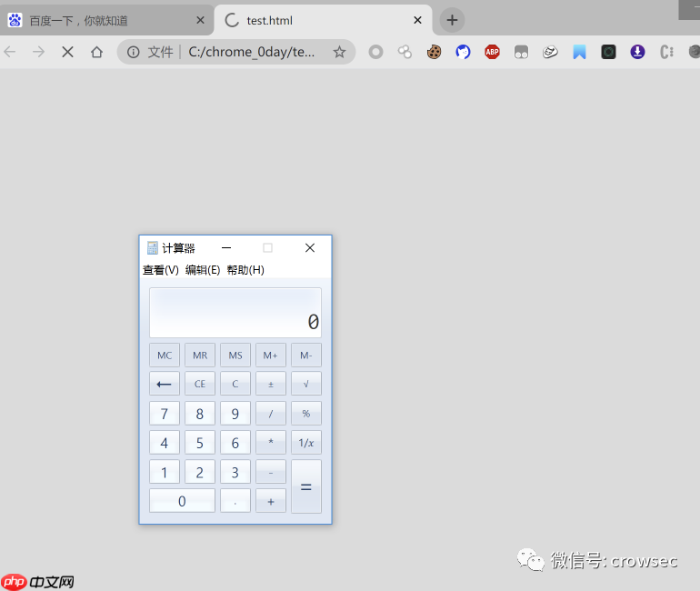
Task: Click the calculator MC button
Action: pos(165,356)
